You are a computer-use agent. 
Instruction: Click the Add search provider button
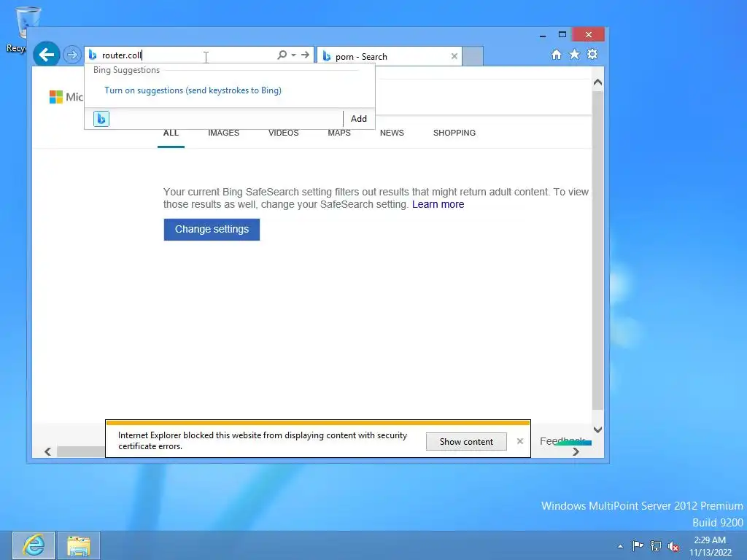[358, 119]
